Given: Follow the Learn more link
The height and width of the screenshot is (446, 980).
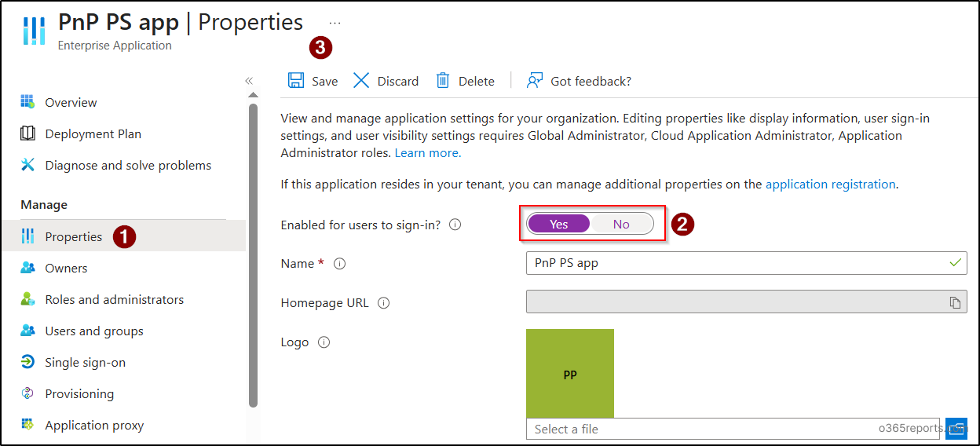Looking at the screenshot, I should (428, 152).
